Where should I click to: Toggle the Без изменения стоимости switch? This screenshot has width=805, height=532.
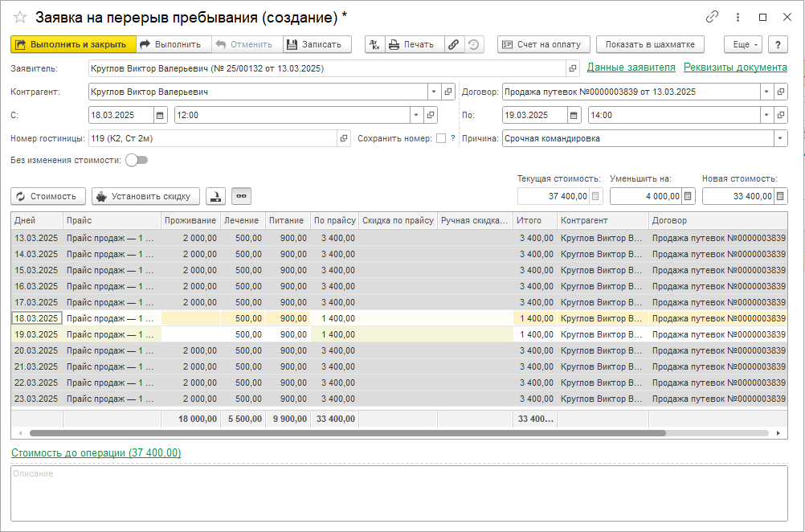(x=137, y=160)
